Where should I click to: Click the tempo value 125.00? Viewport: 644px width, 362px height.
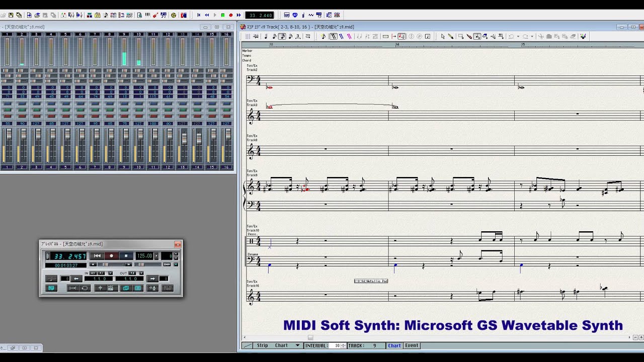(x=144, y=256)
